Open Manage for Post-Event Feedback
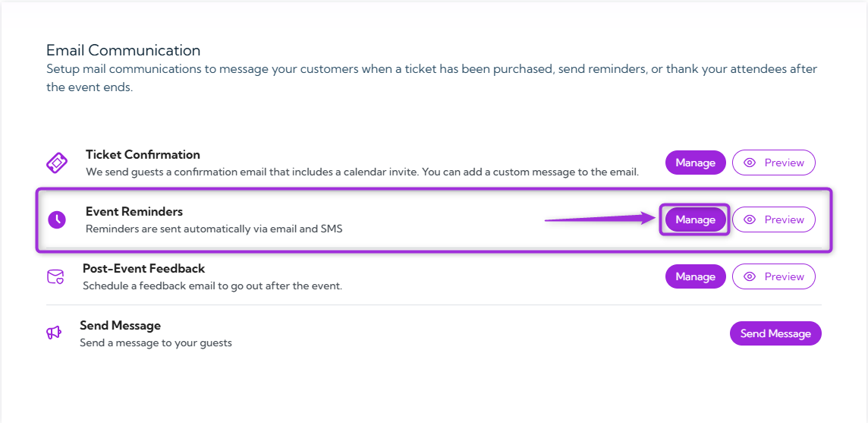This screenshot has height=423, width=868. click(695, 276)
